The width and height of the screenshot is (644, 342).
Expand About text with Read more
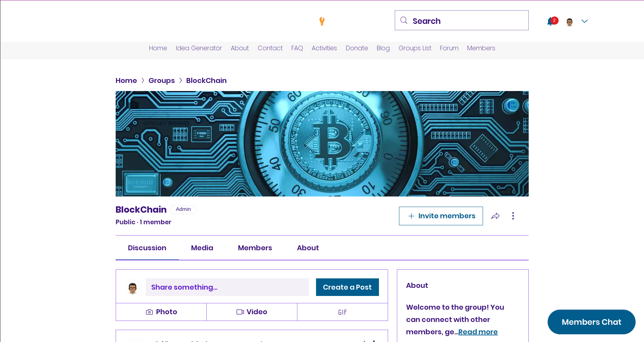(x=478, y=332)
